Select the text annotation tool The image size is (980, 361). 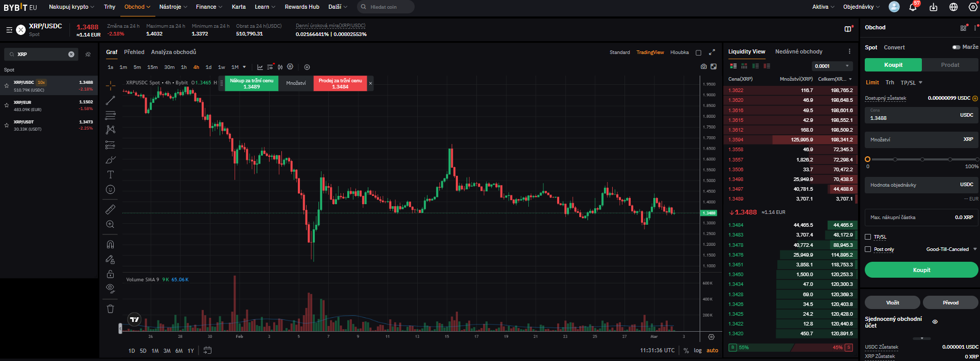click(x=110, y=175)
